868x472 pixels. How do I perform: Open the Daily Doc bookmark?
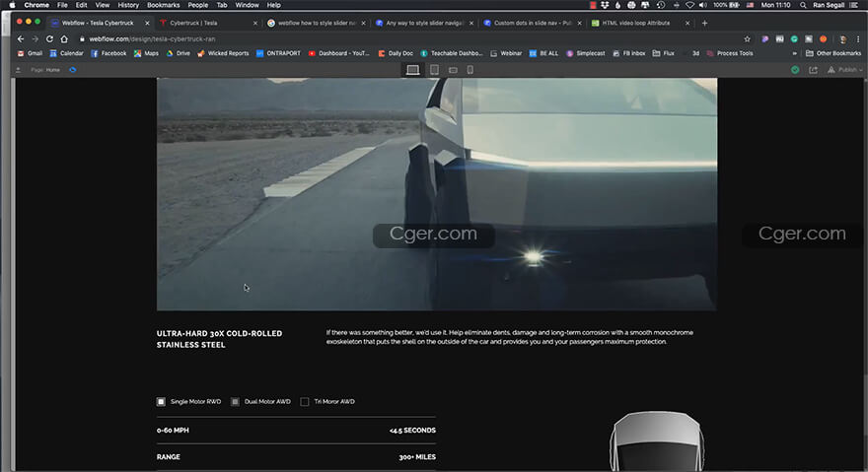pos(396,53)
